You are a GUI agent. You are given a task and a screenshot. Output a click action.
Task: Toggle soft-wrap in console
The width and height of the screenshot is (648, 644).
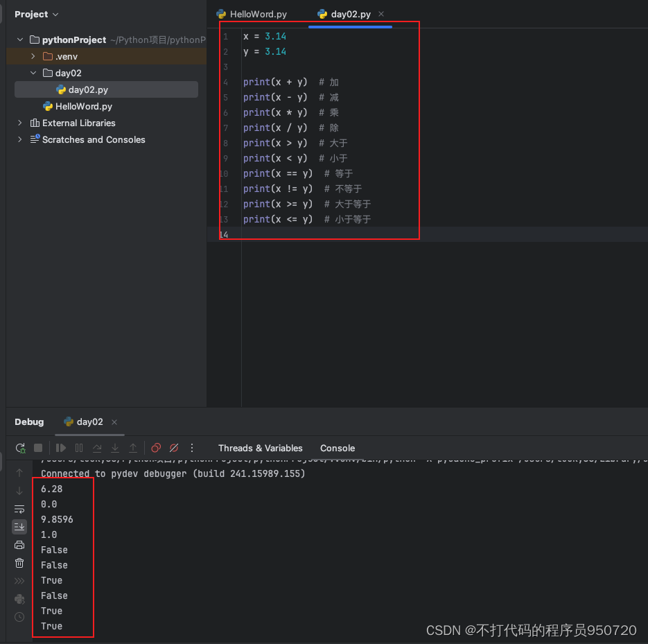pos(19,509)
